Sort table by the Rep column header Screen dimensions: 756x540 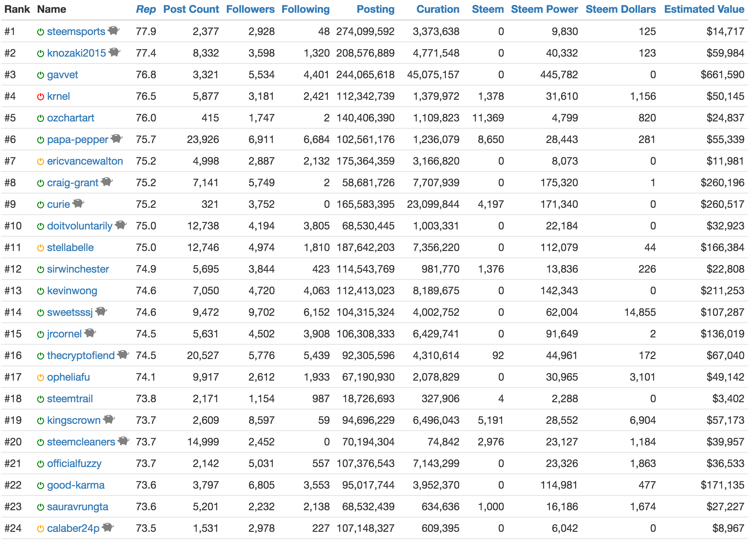pyautogui.click(x=146, y=9)
